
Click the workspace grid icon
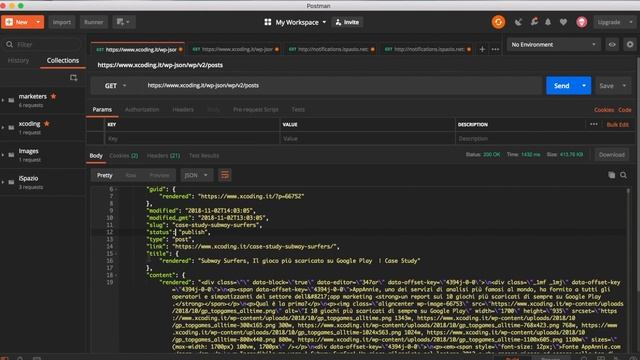[x=268, y=22]
